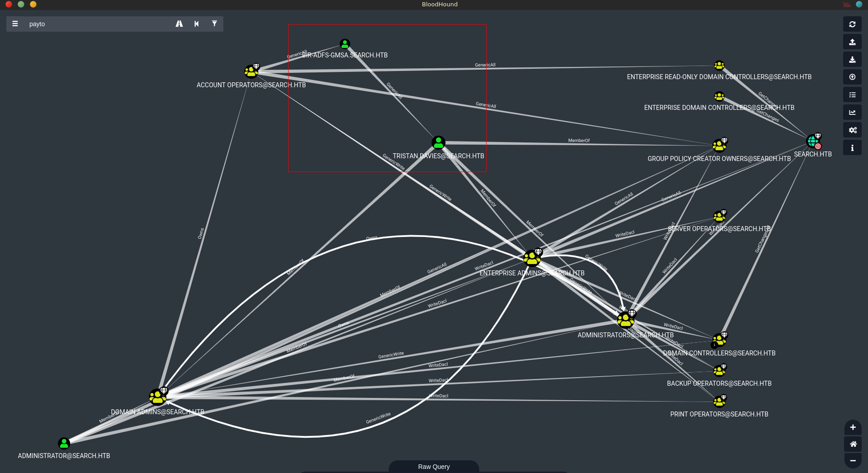Open the edge Filter funnel dropdown
Image resolution: width=868 pixels, height=473 pixels.
[x=214, y=24]
